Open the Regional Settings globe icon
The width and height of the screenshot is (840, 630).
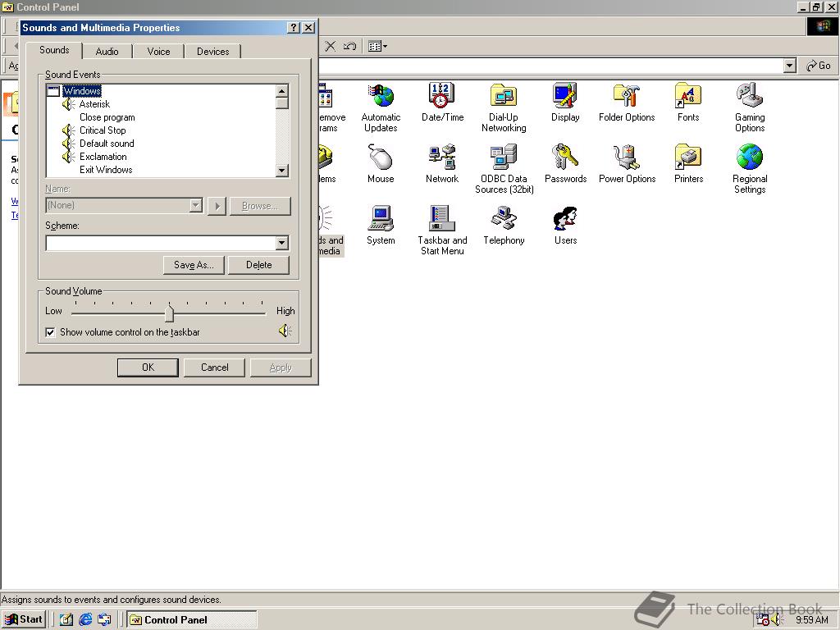[x=750, y=169]
